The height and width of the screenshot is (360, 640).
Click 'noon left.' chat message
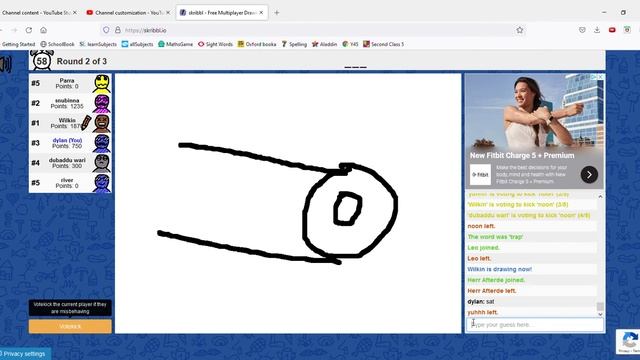481,226
